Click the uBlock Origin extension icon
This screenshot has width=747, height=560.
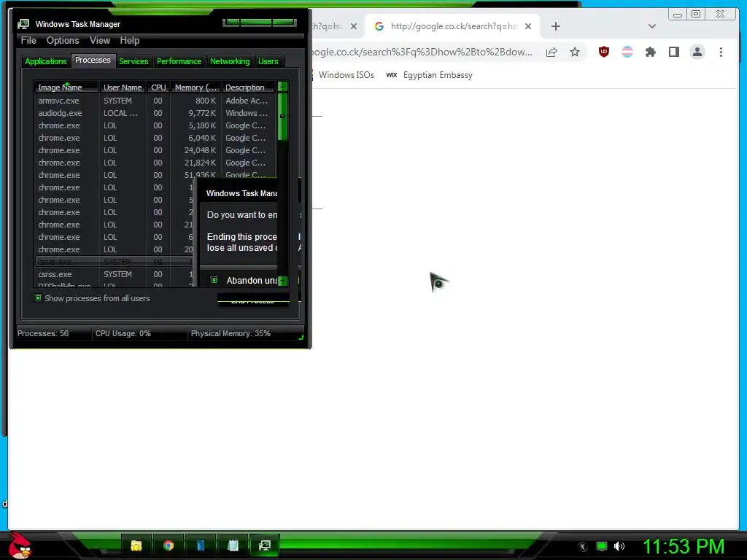coord(603,52)
